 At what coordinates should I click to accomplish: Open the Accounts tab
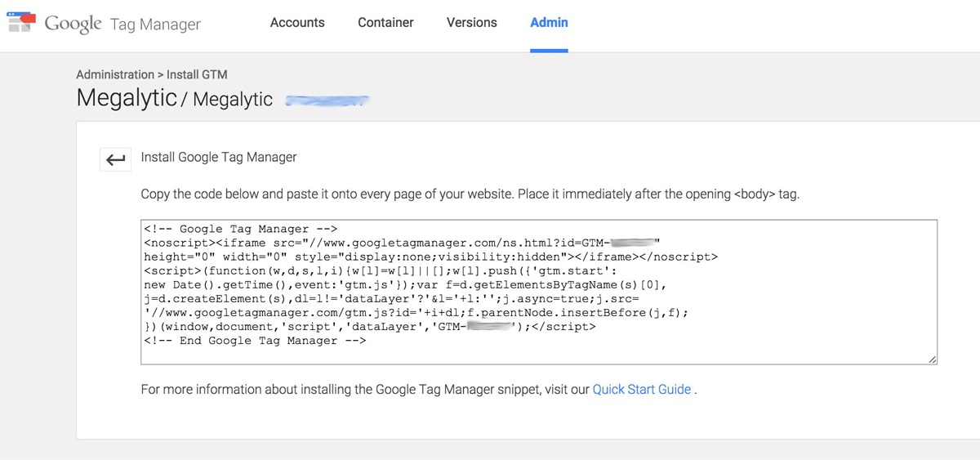(x=297, y=23)
